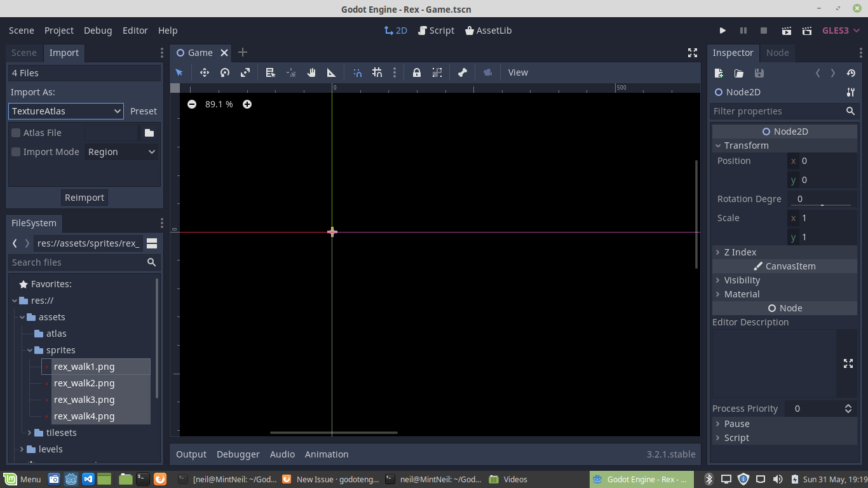Open the Debugger bottom panel

click(238, 454)
